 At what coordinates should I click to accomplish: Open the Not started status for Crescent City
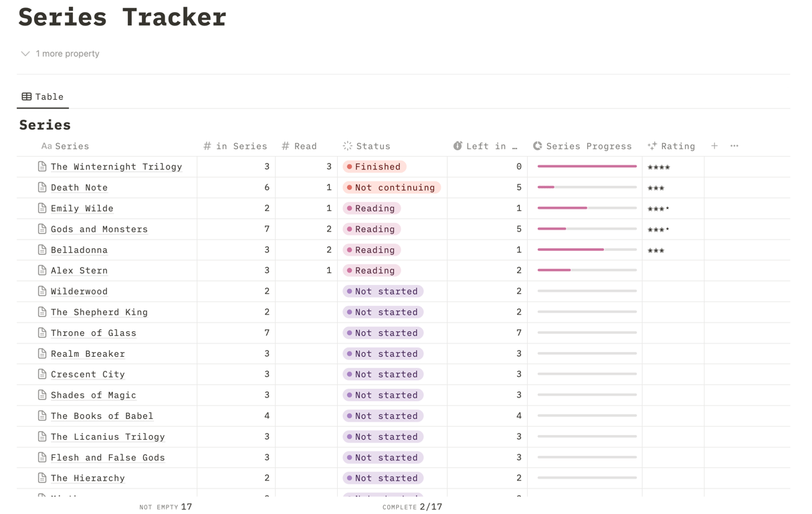point(383,374)
